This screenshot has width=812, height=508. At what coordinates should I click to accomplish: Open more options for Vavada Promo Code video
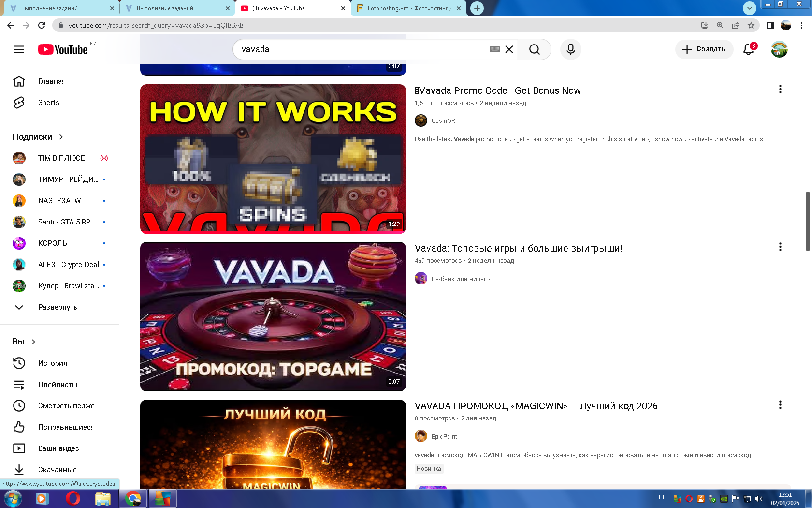pyautogui.click(x=780, y=90)
